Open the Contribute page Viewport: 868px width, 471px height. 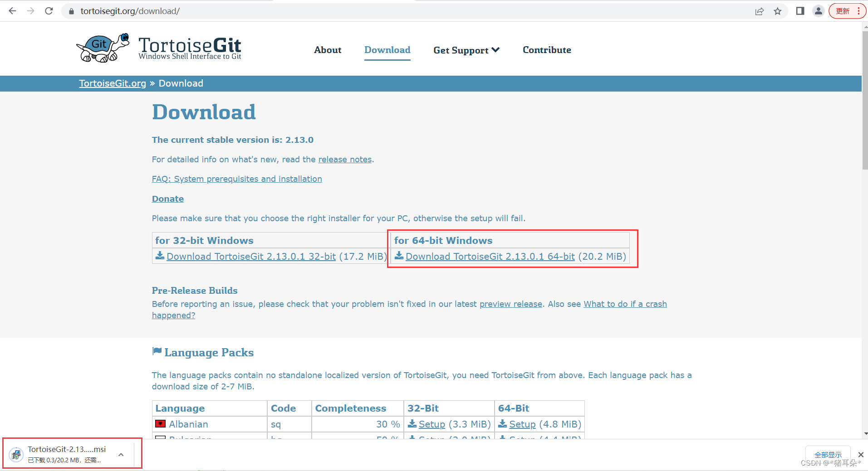click(547, 50)
